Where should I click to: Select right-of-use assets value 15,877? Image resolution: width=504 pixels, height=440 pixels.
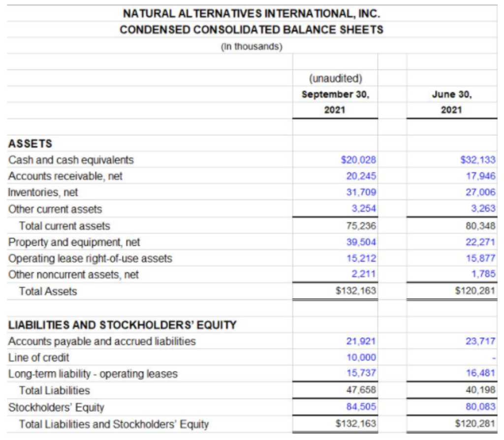pyautogui.click(x=480, y=258)
